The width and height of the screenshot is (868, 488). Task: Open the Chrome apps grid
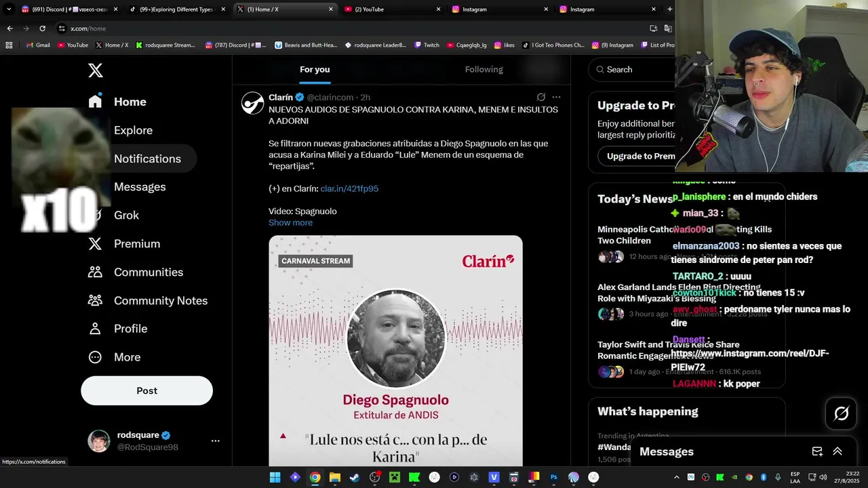pos(9,45)
